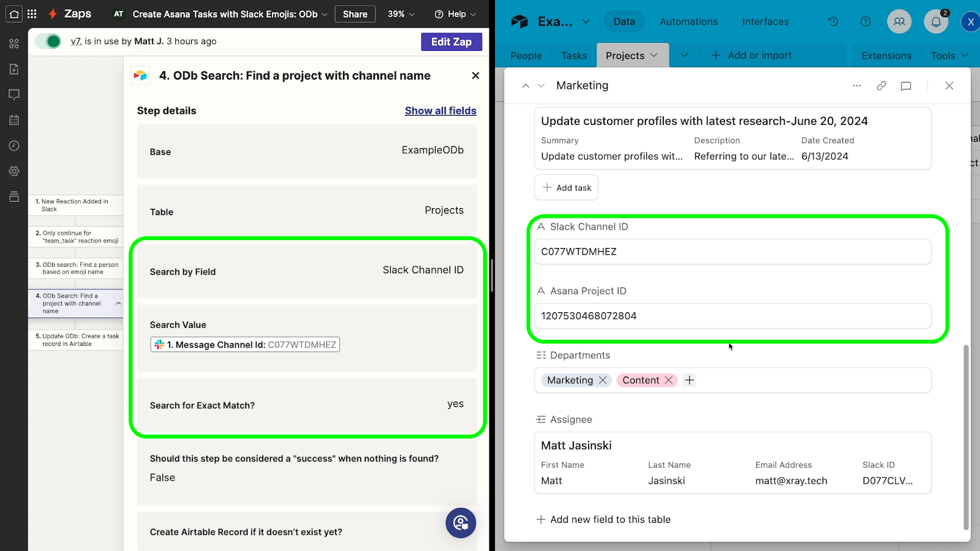Viewport: 980px width, 551px height.
Task: Select step 2 Only continue for team_task
Action: pyautogui.click(x=75, y=237)
